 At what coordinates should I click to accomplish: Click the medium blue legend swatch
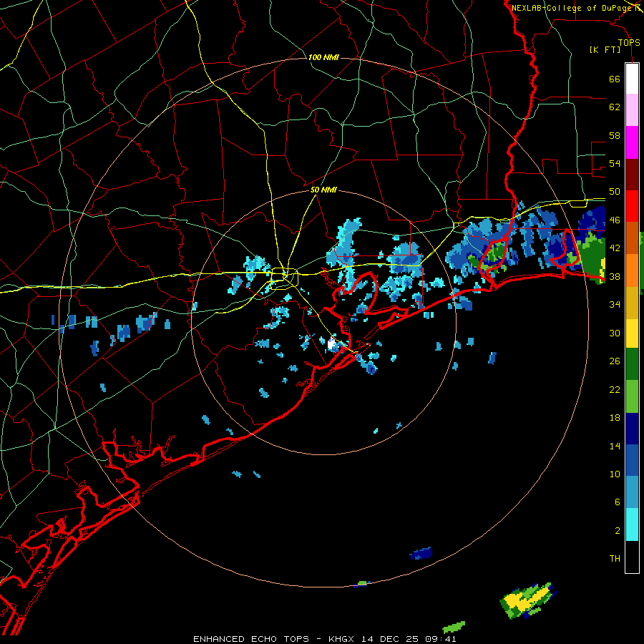(x=632, y=460)
